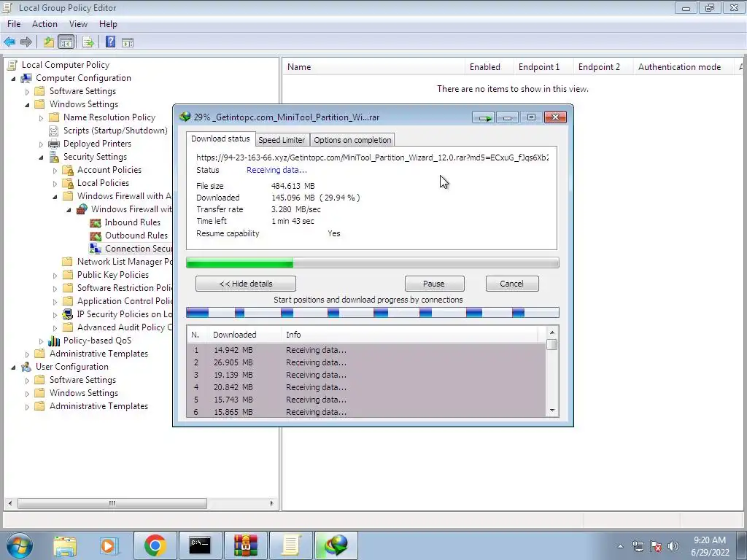
Task: Click connections list scroll down arrow
Action: pyautogui.click(x=552, y=411)
